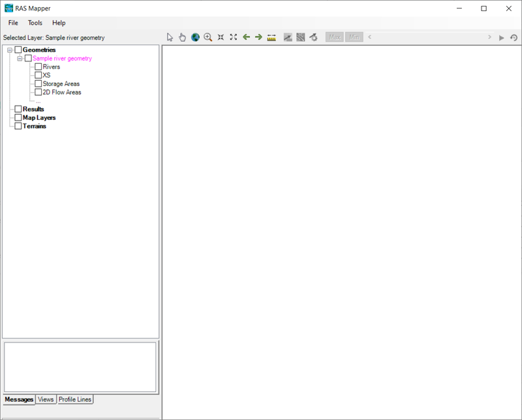
Task: Select the arrow pointer tool
Action: (x=170, y=37)
